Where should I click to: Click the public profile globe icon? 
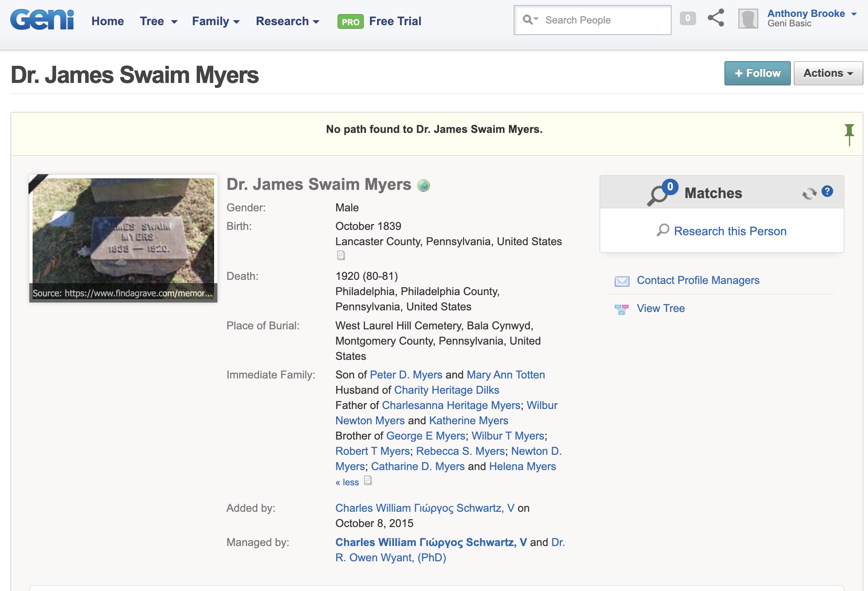click(x=424, y=186)
